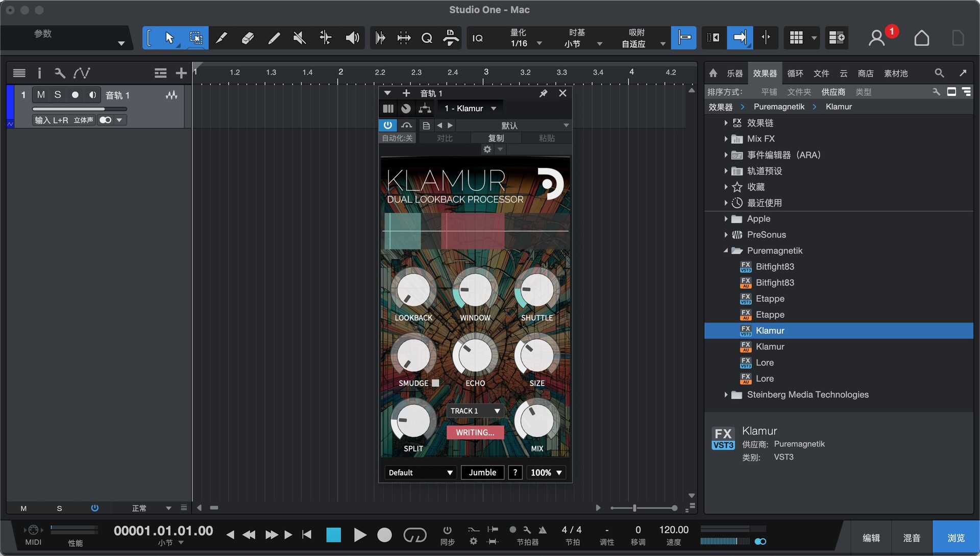The height and width of the screenshot is (556, 980).
Task: Mute track 1 with M button
Action: click(41, 95)
